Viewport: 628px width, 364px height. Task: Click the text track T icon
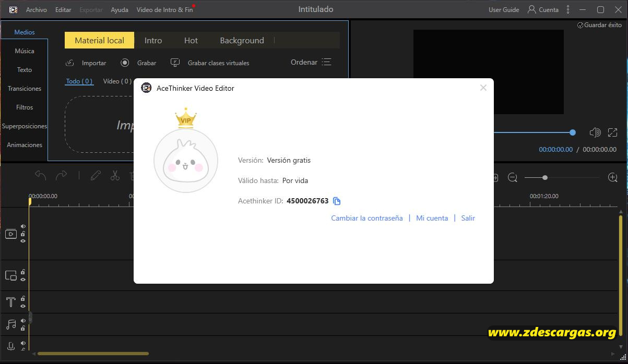(11, 302)
